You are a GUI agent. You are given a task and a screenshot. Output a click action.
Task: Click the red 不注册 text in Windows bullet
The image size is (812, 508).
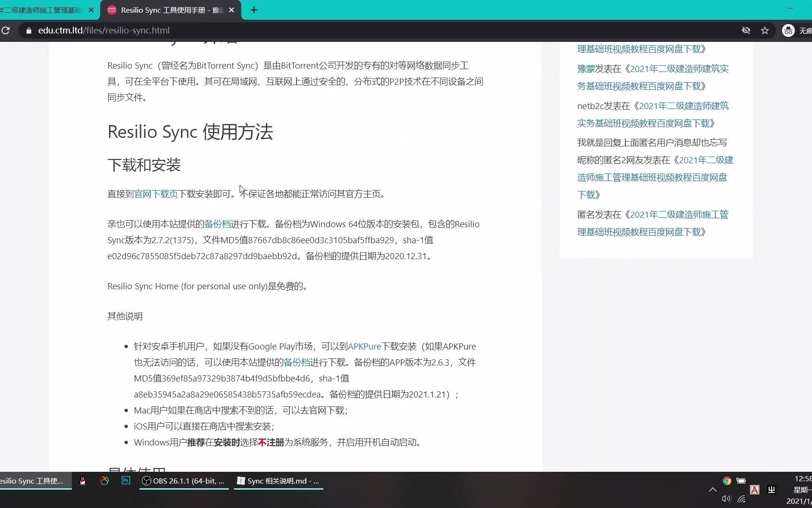pyautogui.click(x=271, y=442)
